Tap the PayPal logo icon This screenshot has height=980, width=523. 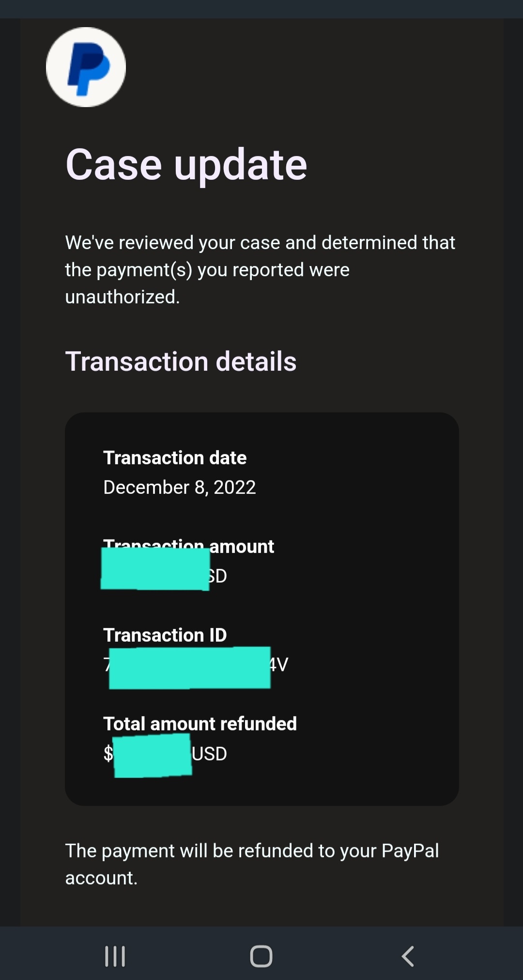pos(86,67)
